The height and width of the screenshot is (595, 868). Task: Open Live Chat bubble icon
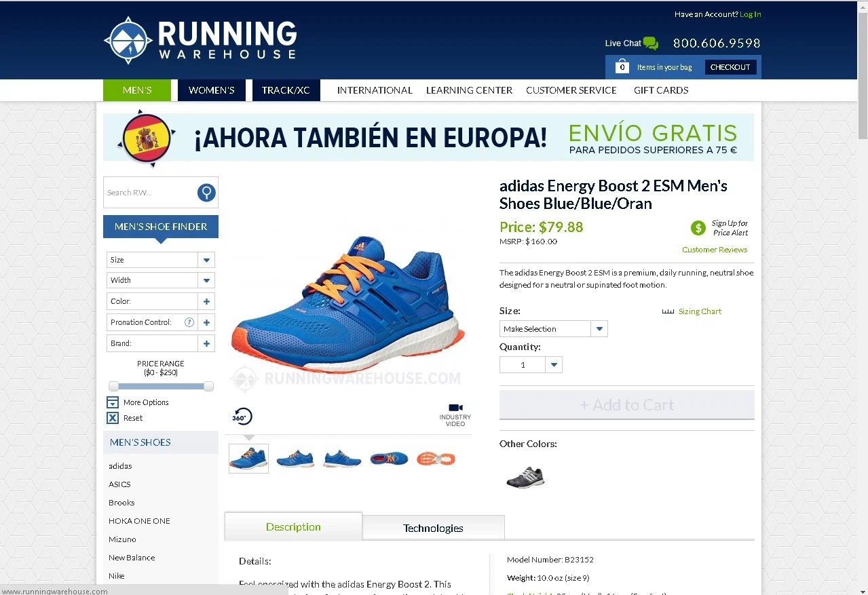[x=650, y=43]
